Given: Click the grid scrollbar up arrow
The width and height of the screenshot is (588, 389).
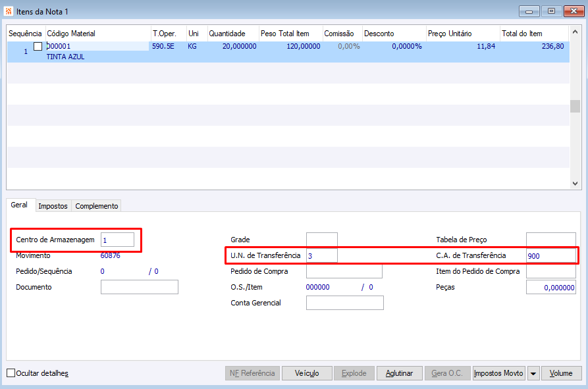Looking at the screenshot, I should (x=575, y=32).
